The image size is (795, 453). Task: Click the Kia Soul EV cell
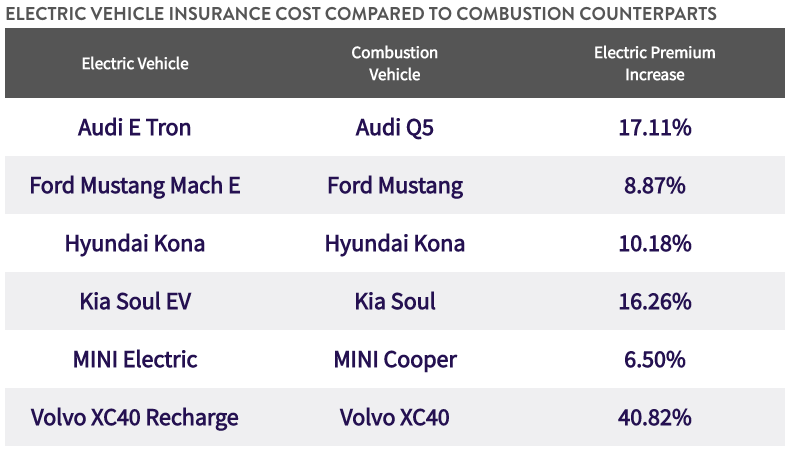[135, 302]
